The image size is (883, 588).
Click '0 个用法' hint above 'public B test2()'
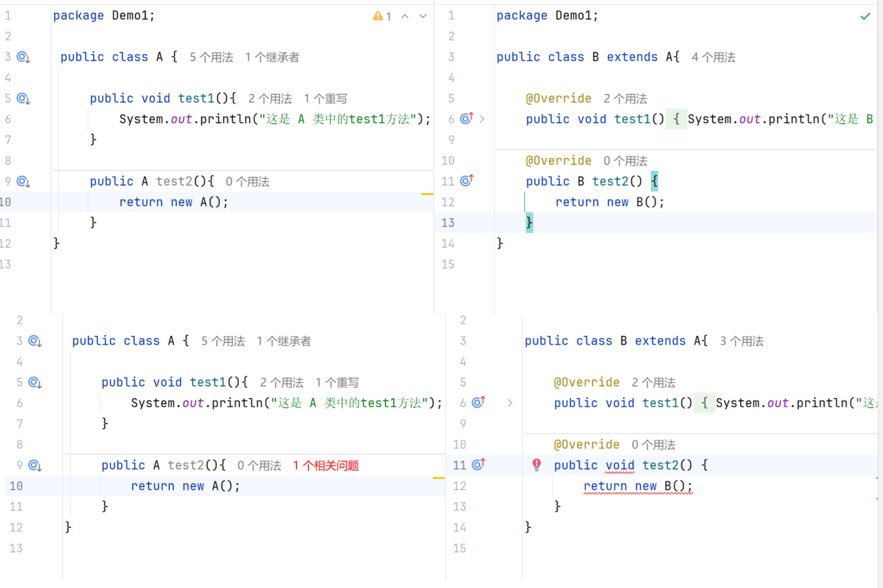pos(625,161)
